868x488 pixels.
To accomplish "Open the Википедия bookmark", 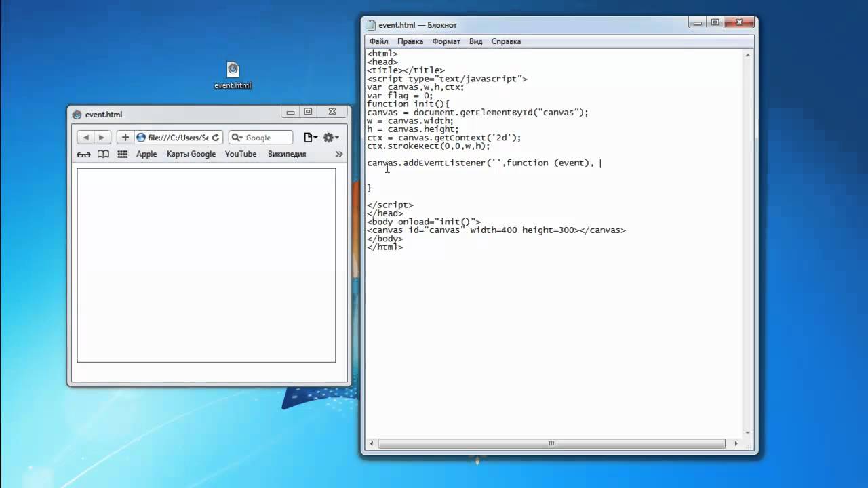I will pos(287,154).
